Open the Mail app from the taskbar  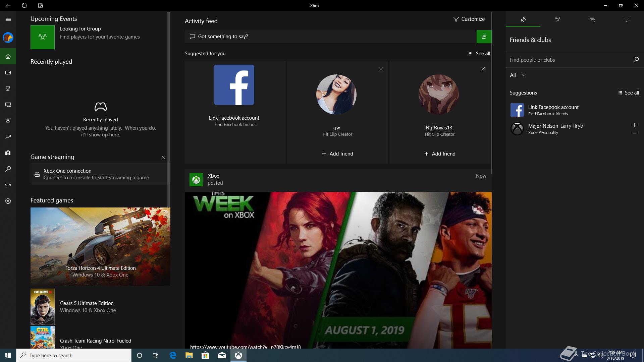point(222,355)
